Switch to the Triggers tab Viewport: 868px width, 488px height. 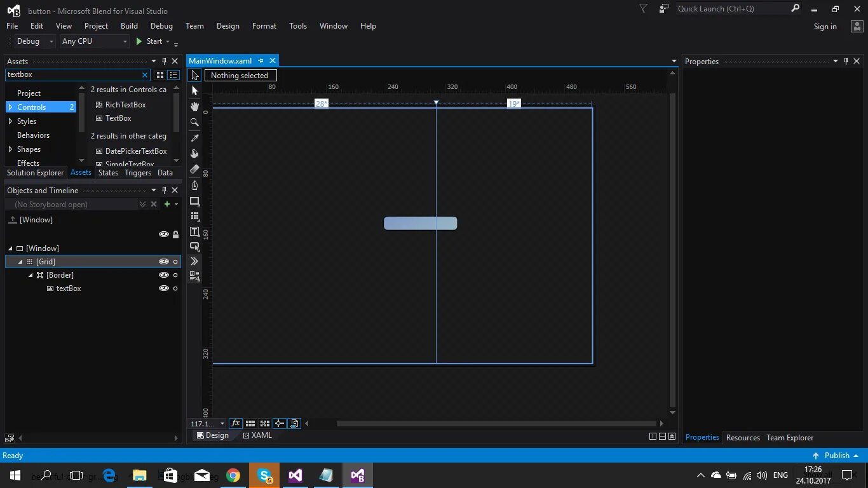138,173
